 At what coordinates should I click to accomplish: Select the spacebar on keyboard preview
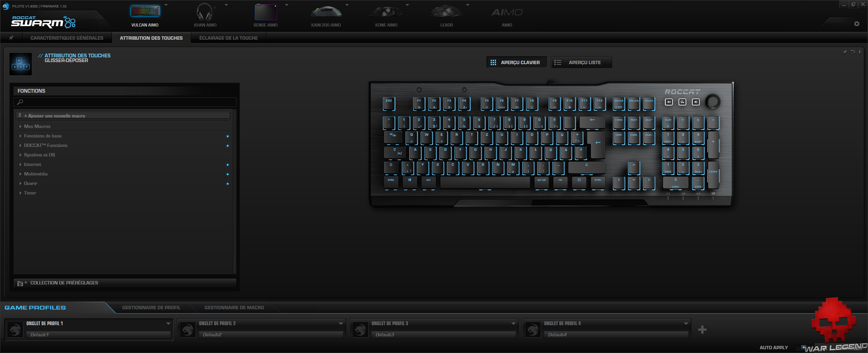pos(485,183)
